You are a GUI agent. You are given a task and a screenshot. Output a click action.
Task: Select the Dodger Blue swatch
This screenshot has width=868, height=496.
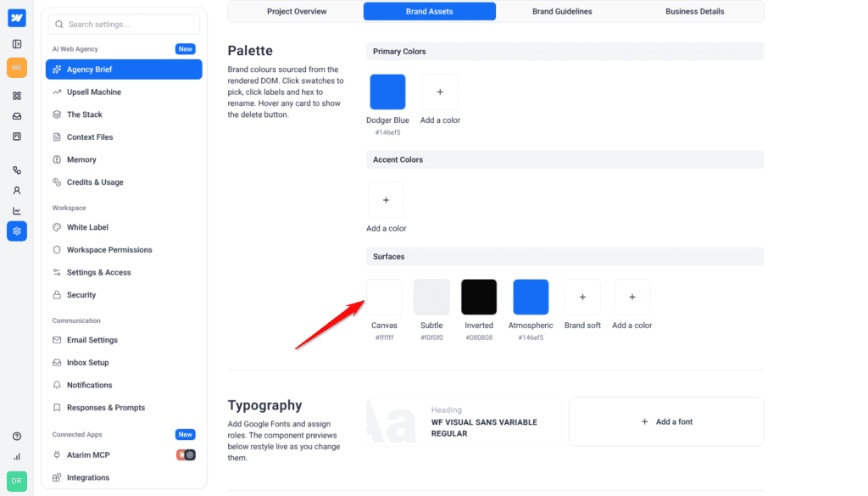coord(387,92)
